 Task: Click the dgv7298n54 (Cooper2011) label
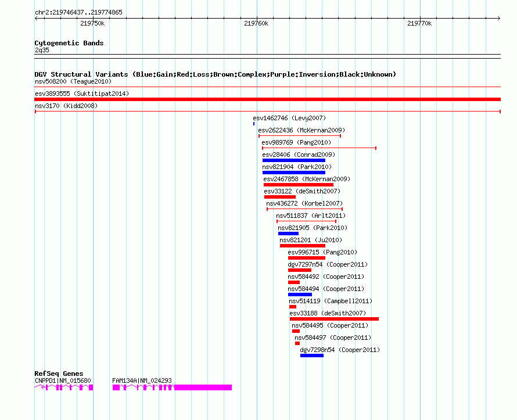pyautogui.click(x=340, y=350)
